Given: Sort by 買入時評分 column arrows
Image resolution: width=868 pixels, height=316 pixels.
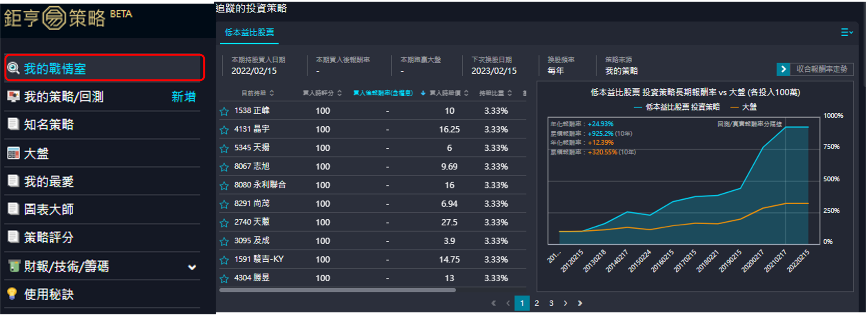Looking at the screenshot, I should tap(339, 93).
